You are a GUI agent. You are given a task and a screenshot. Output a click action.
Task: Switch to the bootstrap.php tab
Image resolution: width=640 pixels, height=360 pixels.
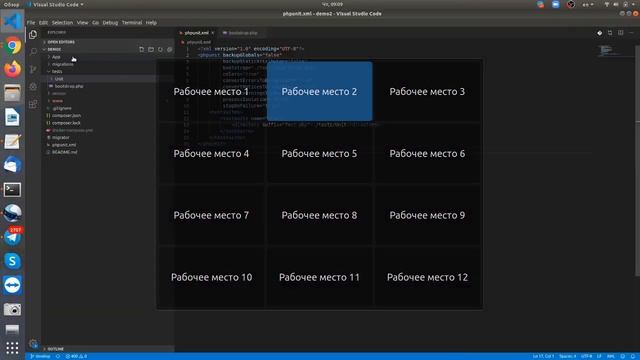tap(241, 33)
